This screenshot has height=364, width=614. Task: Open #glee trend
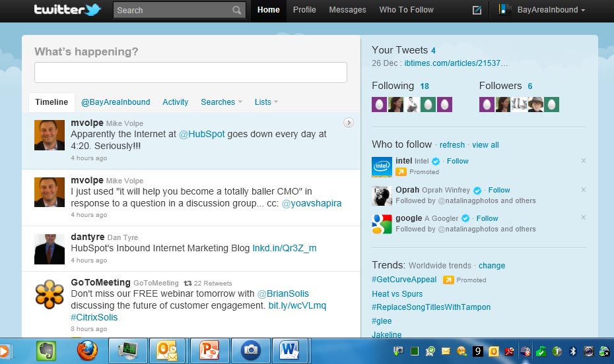tap(382, 321)
